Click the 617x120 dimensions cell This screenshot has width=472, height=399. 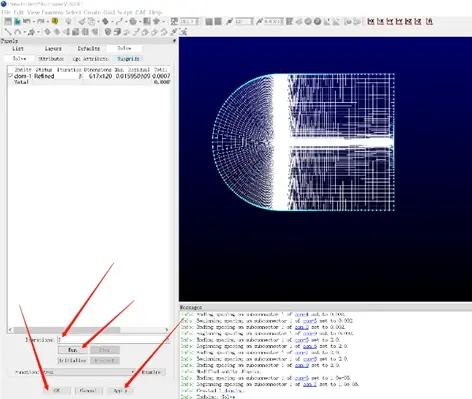pos(100,76)
